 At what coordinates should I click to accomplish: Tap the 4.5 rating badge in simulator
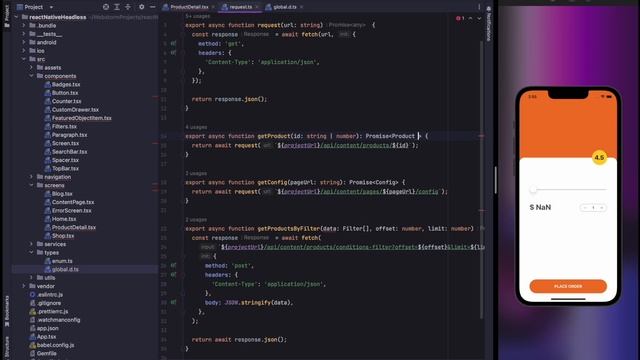(599, 158)
